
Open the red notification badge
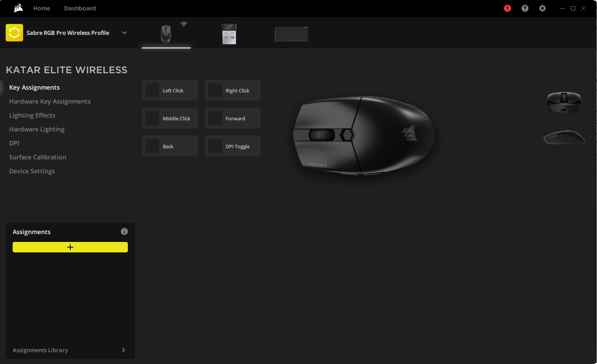click(x=507, y=8)
